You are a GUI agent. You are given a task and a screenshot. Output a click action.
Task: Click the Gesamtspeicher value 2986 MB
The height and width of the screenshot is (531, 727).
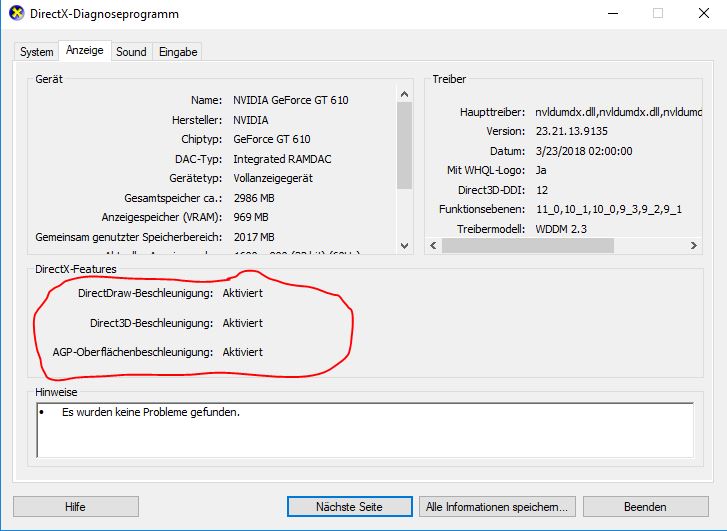(x=254, y=198)
